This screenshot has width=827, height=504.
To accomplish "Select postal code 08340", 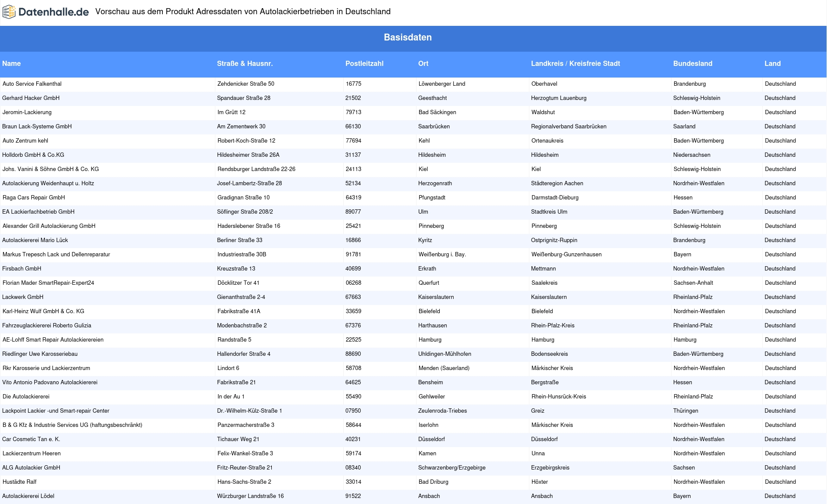I will tap(353, 468).
